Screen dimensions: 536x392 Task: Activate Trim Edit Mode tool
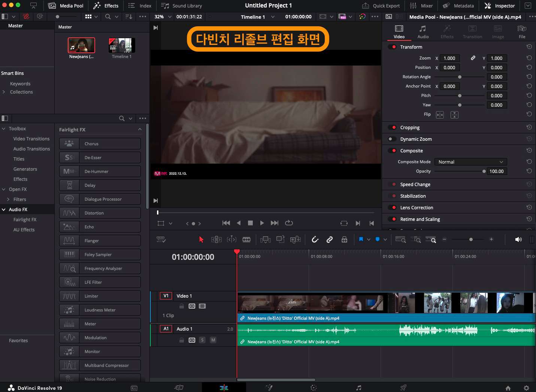pos(216,240)
